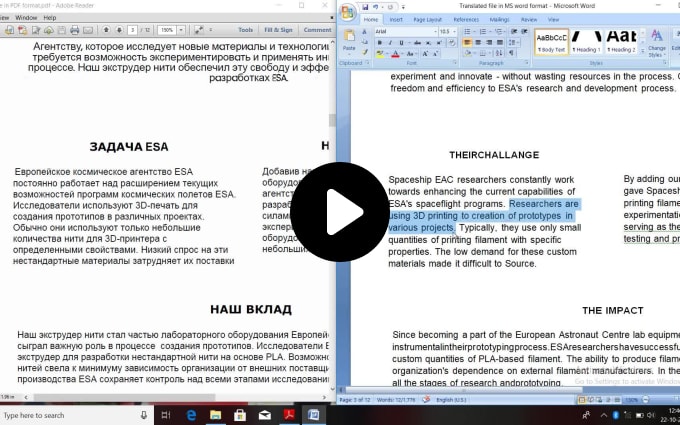Screen dimensions: 680x425
Task: Toggle Underline formatting in Word
Action: (x=401, y=42)
